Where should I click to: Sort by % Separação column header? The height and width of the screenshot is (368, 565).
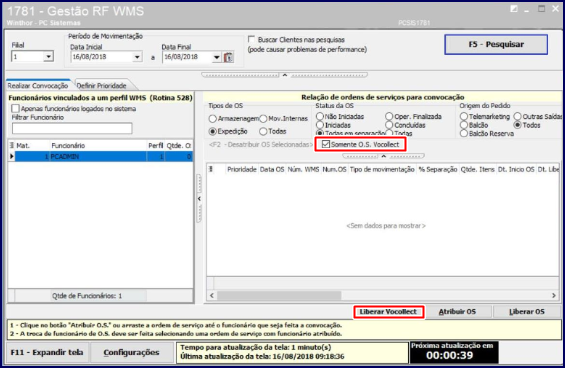(x=437, y=169)
